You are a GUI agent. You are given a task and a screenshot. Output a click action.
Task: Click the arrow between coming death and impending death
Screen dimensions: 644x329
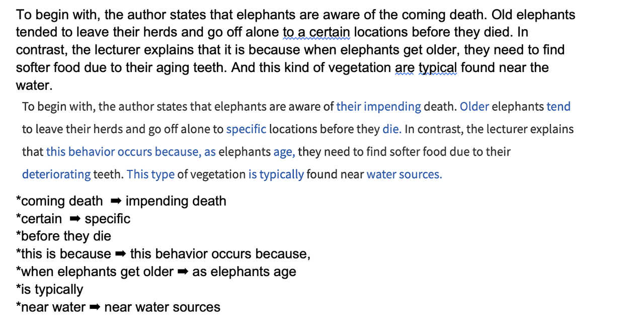(x=116, y=202)
